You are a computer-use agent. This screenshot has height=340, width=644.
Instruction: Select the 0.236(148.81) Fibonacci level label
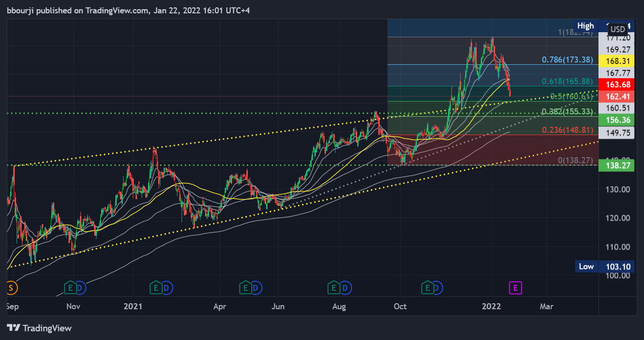coord(568,130)
